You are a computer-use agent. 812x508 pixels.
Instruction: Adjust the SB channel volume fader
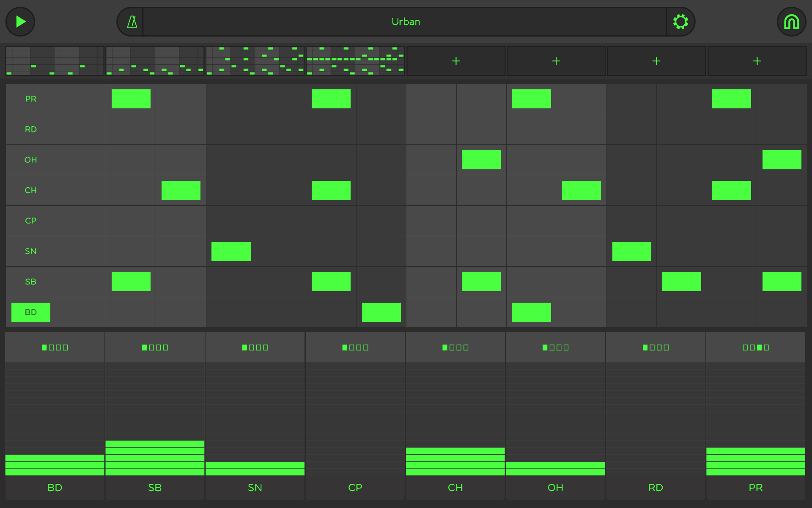155,419
